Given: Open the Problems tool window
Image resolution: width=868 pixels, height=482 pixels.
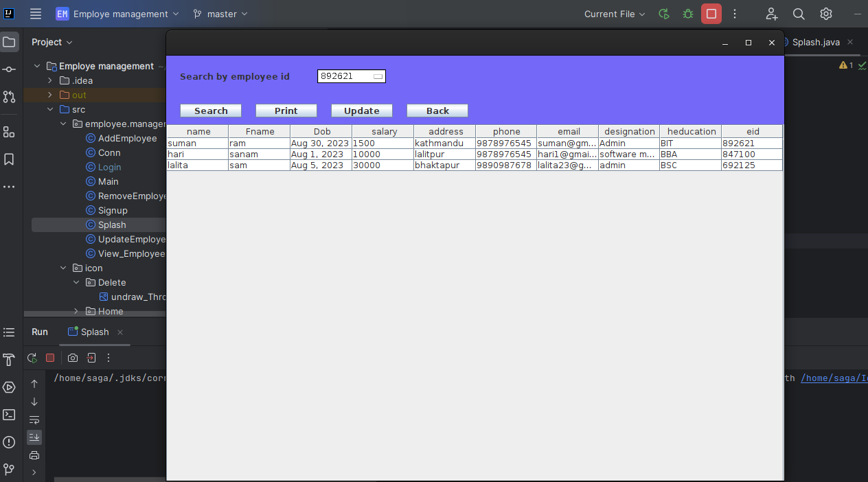Looking at the screenshot, I should [9, 442].
